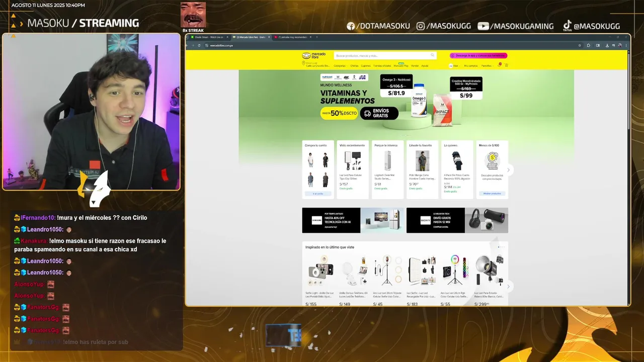The image size is (644, 362).
Task: Open the Cupones menu item
Action: click(366, 66)
